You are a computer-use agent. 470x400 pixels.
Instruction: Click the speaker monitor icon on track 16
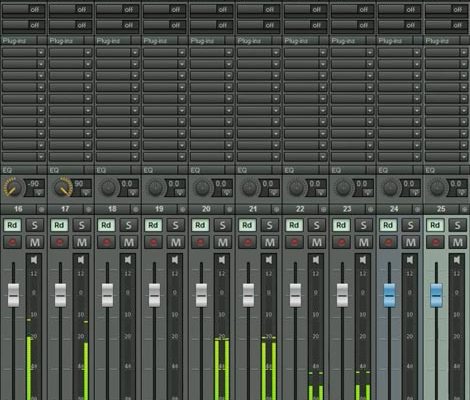click(x=34, y=260)
